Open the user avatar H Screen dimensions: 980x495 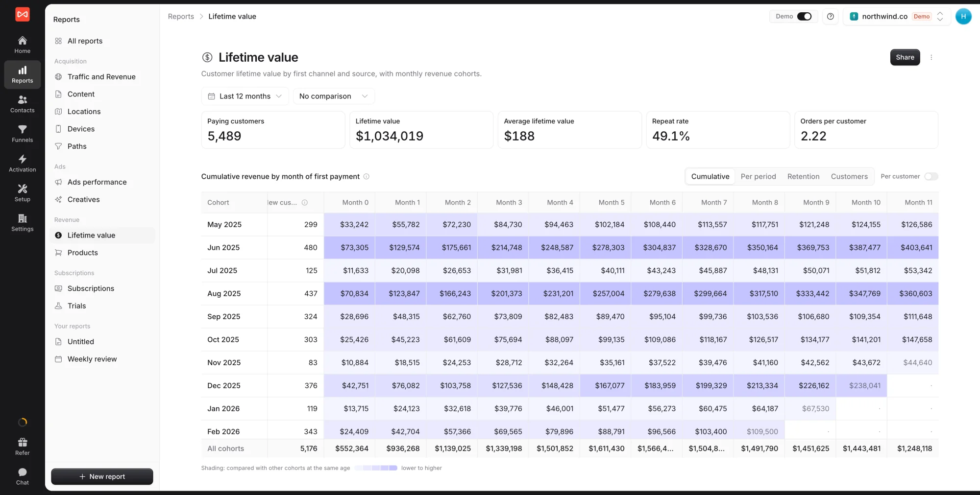pos(963,16)
